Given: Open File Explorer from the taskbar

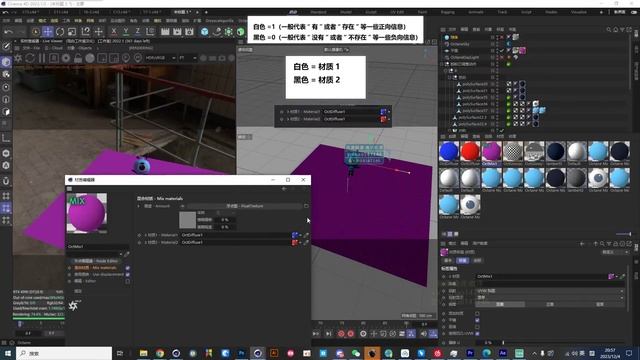Looking at the screenshot, I should [143, 353].
